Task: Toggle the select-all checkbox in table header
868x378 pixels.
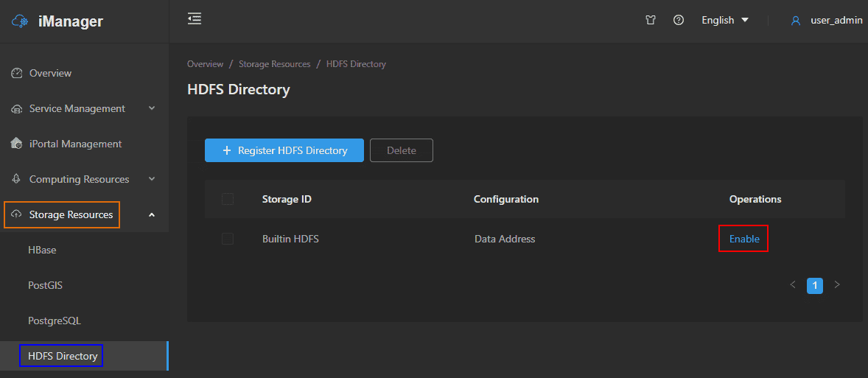Action: (228, 199)
